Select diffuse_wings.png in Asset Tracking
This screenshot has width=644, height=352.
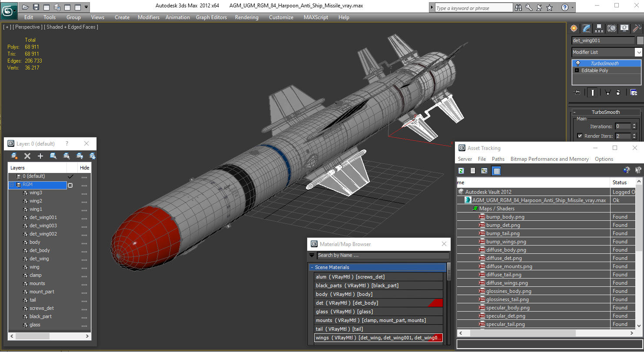(507, 283)
